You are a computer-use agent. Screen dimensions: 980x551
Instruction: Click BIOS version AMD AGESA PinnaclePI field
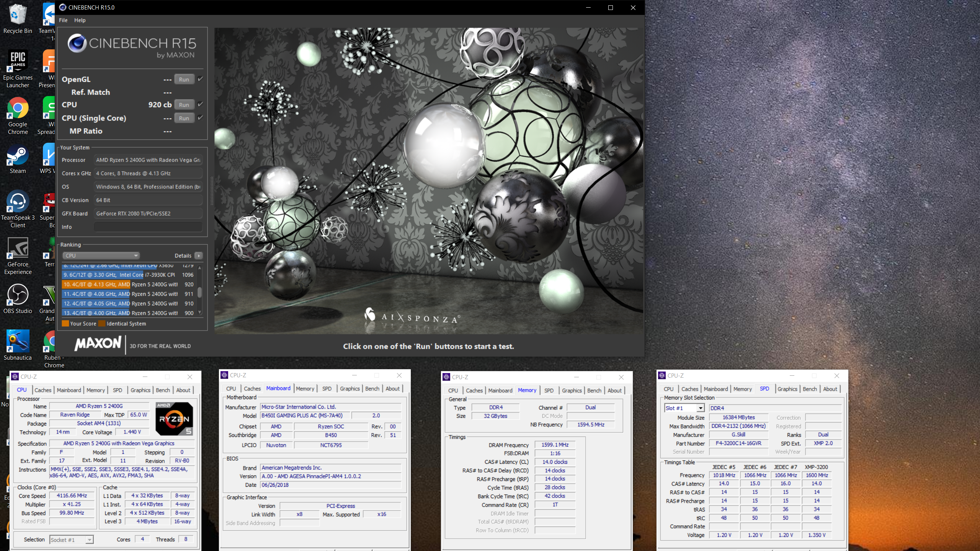(x=331, y=476)
